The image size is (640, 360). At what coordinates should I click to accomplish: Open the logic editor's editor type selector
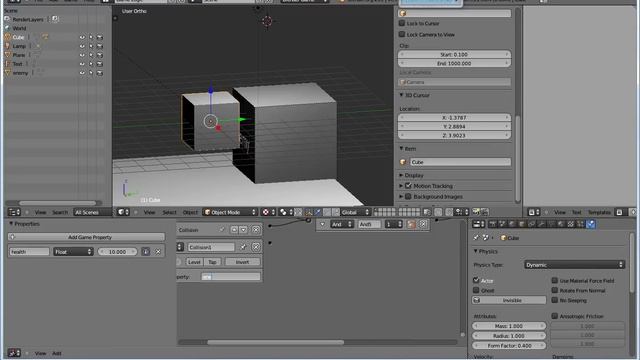click(x=14, y=353)
